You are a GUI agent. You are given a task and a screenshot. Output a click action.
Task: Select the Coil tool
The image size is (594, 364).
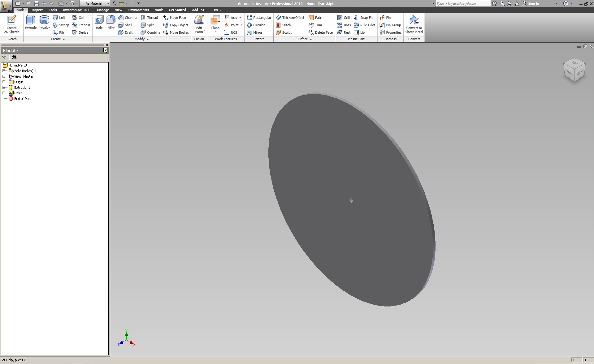click(x=78, y=18)
